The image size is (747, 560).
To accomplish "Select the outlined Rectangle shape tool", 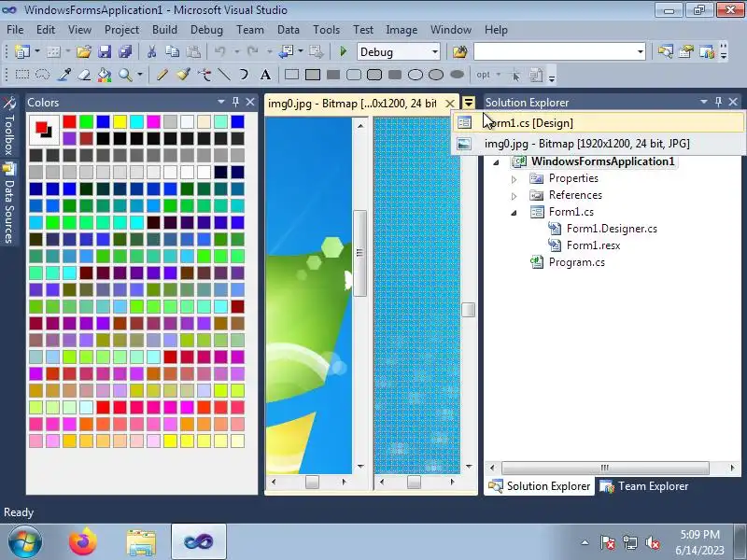I will (x=291, y=75).
